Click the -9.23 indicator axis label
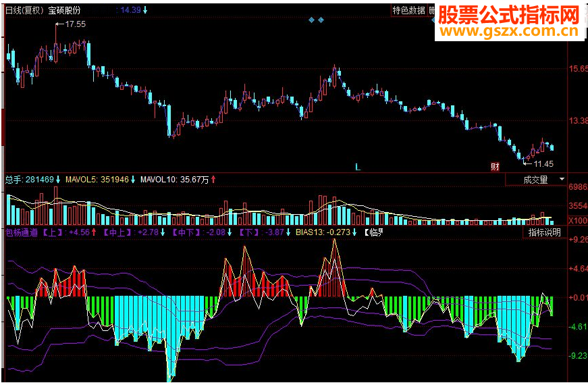 pyautogui.click(x=579, y=356)
